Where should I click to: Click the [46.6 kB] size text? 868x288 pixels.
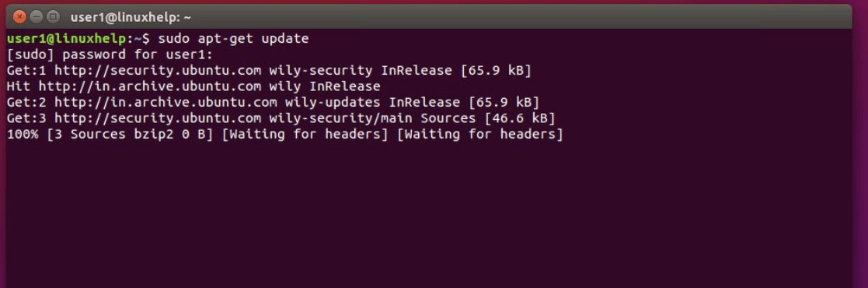pos(519,119)
